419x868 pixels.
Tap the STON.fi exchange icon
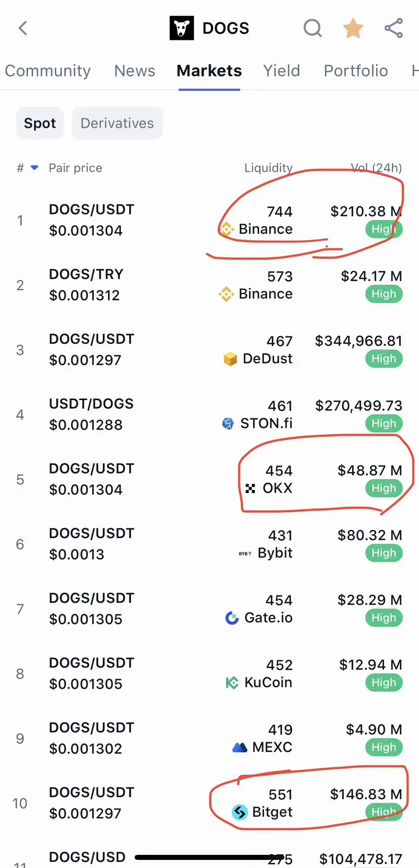(228, 423)
